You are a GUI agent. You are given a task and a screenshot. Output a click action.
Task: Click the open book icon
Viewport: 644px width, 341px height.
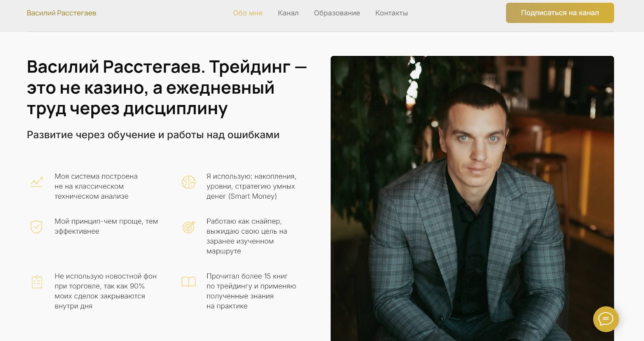point(188,281)
